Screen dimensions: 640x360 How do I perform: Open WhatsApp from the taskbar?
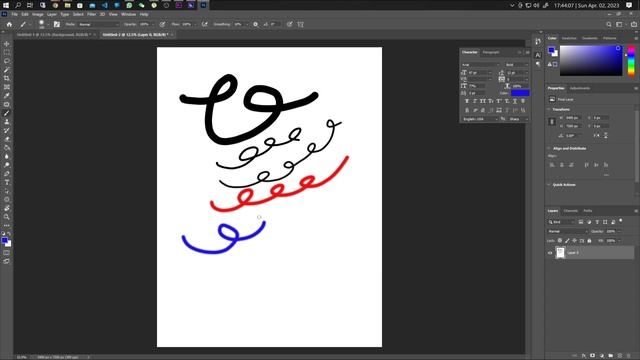(129, 5)
